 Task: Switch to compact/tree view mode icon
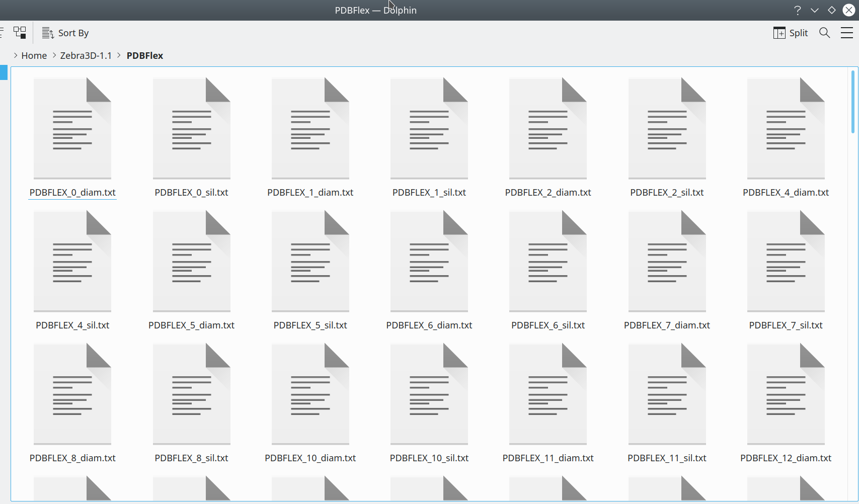point(20,33)
